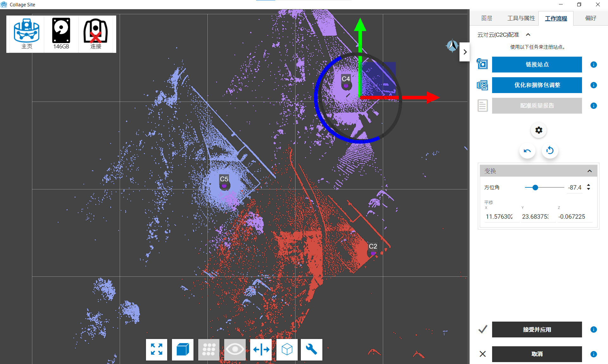Toggle the eye visibility button
This screenshot has height=364, width=608.
pyautogui.click(x=235, y=349)
